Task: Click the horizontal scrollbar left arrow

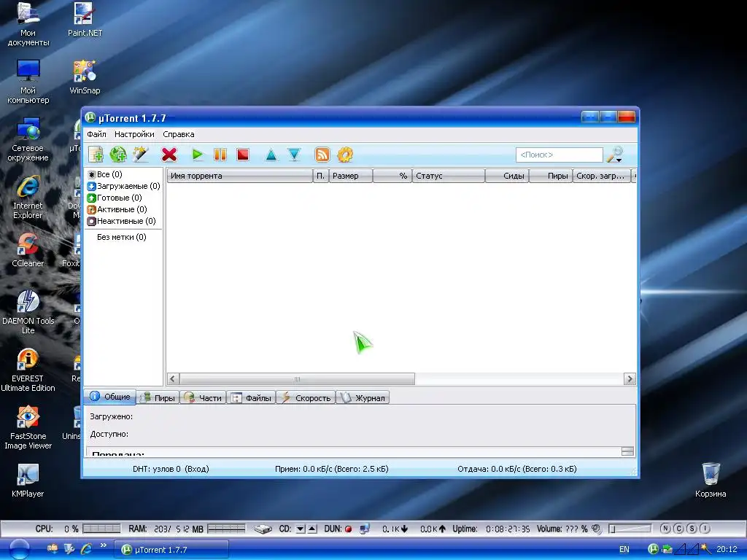Action: 173,379
